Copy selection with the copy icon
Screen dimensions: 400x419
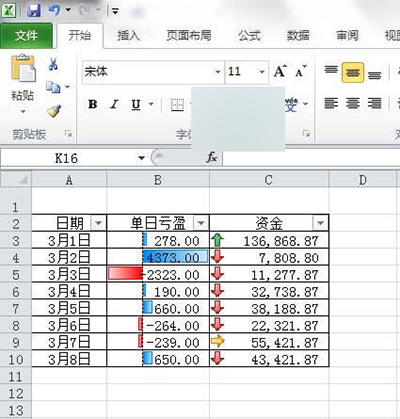53,87
